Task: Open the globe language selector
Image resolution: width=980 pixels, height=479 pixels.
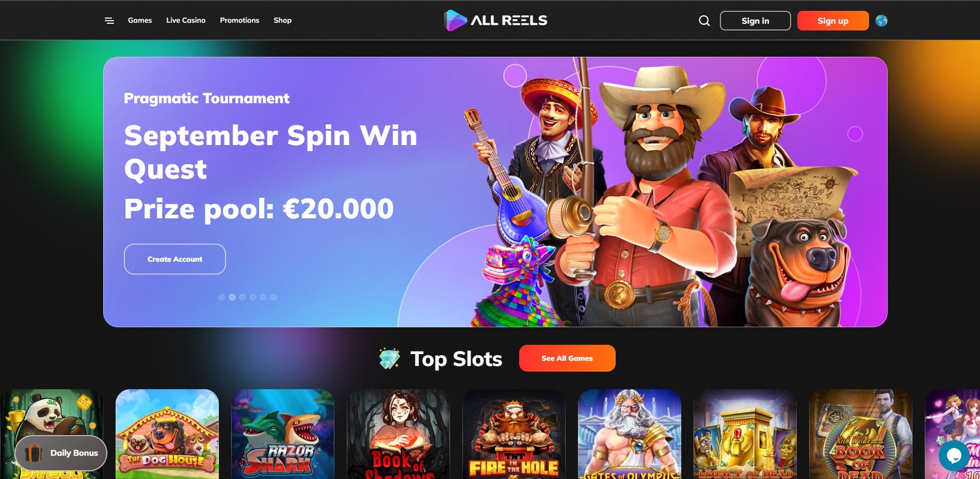Action: (881, 21)
